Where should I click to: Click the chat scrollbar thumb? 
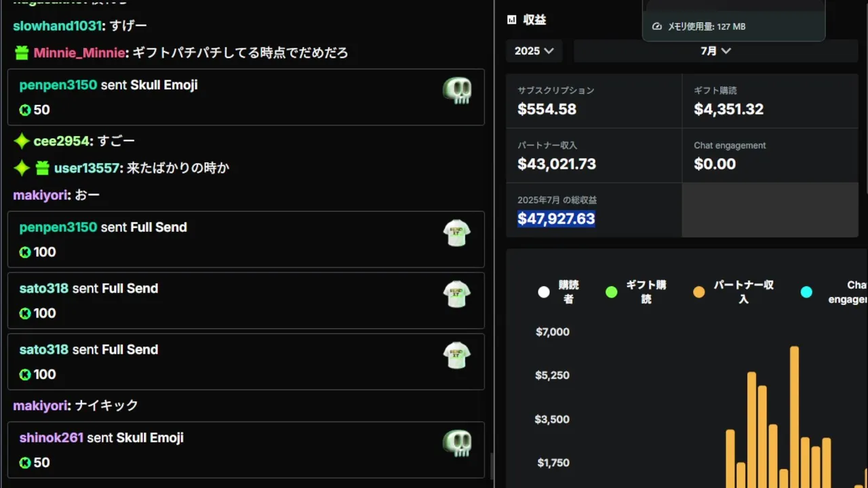point(492,466)
